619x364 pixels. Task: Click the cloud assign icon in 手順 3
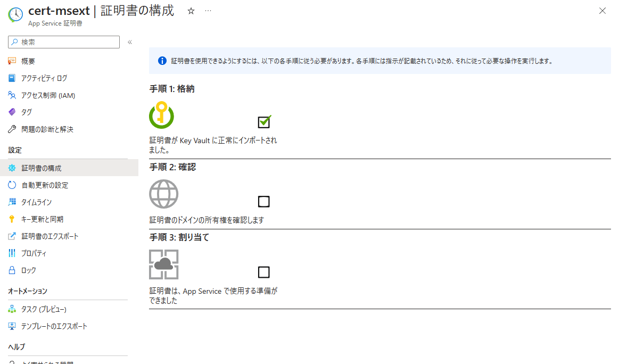[x=163, y=264]
